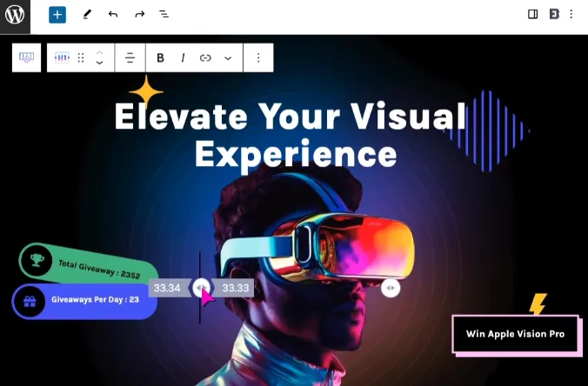Move block down with down chevron
Screen dimensions: 588x386
point(99,63)
